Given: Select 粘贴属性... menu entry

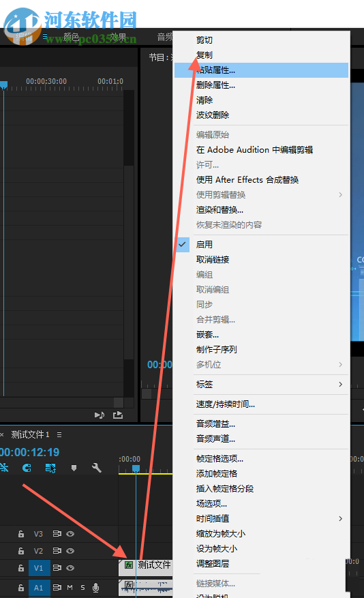Looking at the screenshot, I should click(x=262, y=70).
